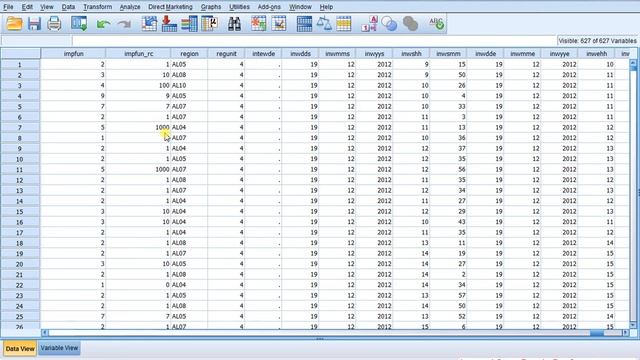
Task: Toggle Value Labels display
Action: (370, 24)
